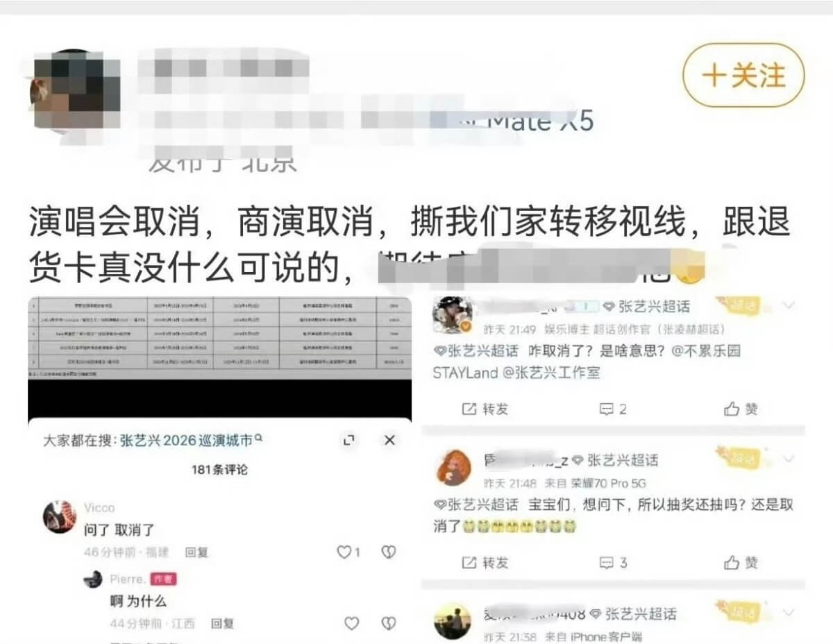Expand the comments panel to fullscreen
Image resolution: width=833 pixels, height=644 pixels.
pyautogui.click(x=349, y=440)
